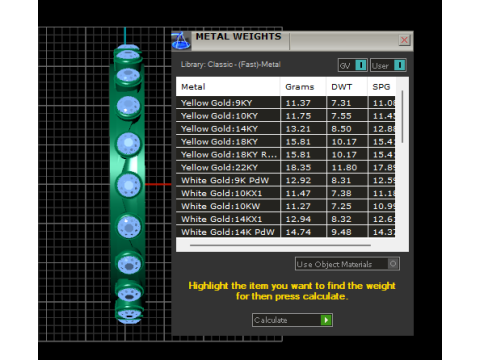Select the Yellow Gold:18KY row
This screenshot has width=480, height=360.
[286, 142]
